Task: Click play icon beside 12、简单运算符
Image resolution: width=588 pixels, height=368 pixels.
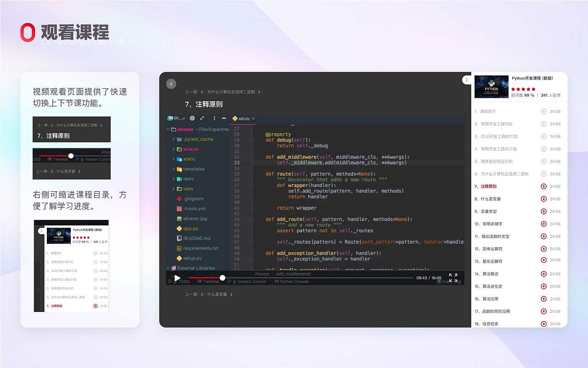Action: [x=543, y=249]
